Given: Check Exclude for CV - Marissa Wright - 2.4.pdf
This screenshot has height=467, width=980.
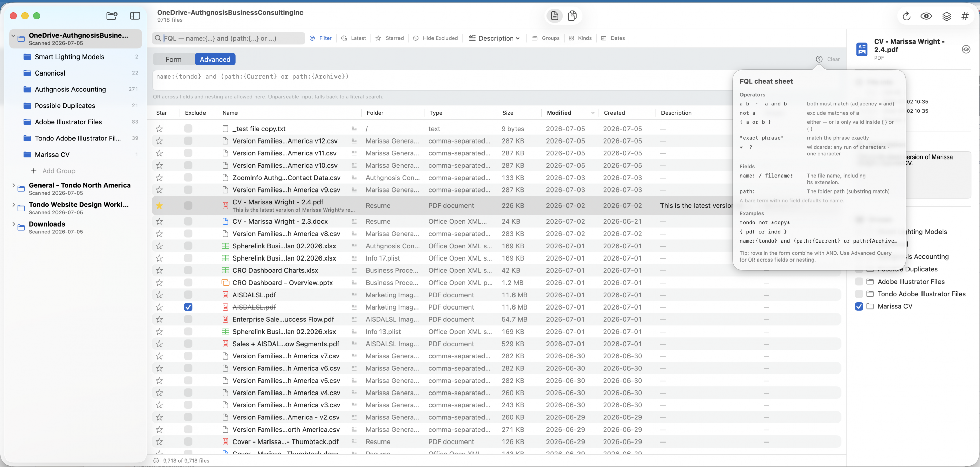Looking at the screenshot, I should tap(188, 206).
